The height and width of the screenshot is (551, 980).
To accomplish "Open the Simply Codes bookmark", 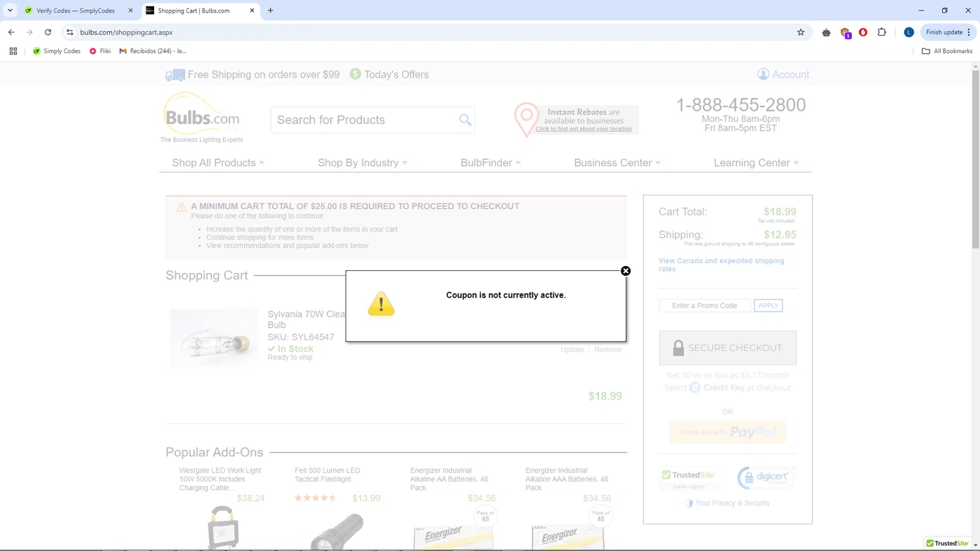I will point(57,51).
